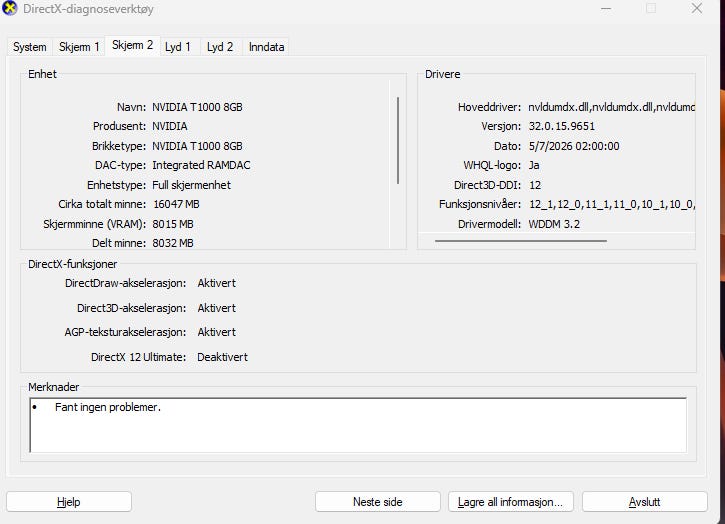Open the Skjerm 1 tab
The height and width of the screenshot is (524, 725).
(79, 47)
